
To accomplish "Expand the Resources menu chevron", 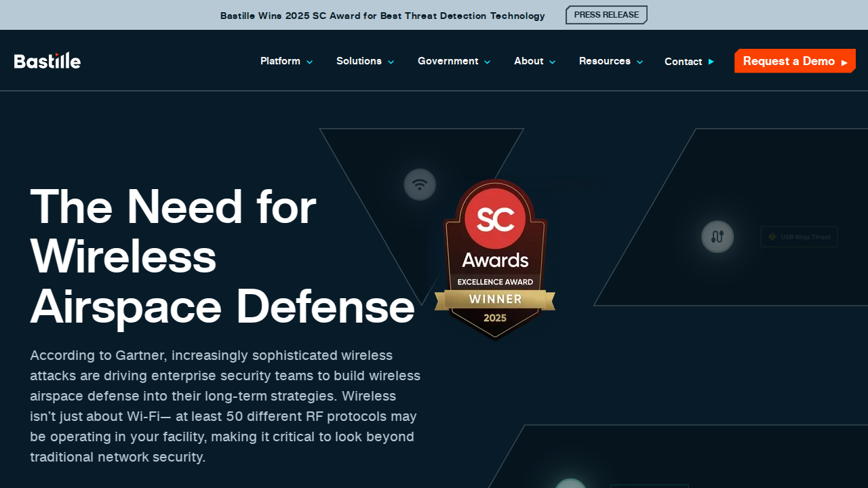I will click(639, 62).
